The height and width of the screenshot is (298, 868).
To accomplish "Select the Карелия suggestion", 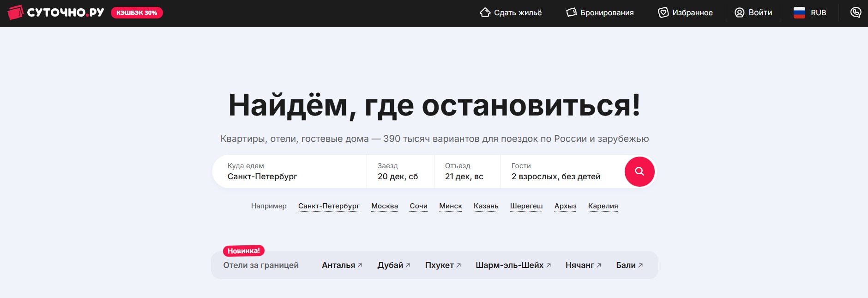I will tap(603, 206).
